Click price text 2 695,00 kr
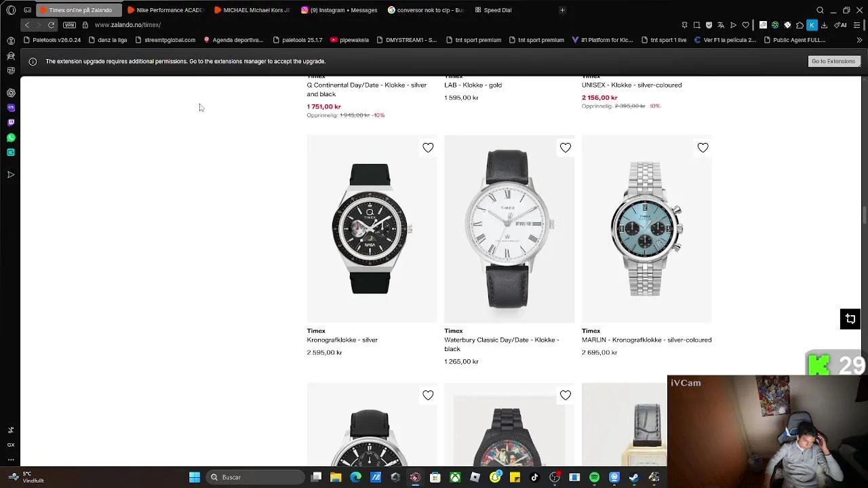 pos(599,352)
